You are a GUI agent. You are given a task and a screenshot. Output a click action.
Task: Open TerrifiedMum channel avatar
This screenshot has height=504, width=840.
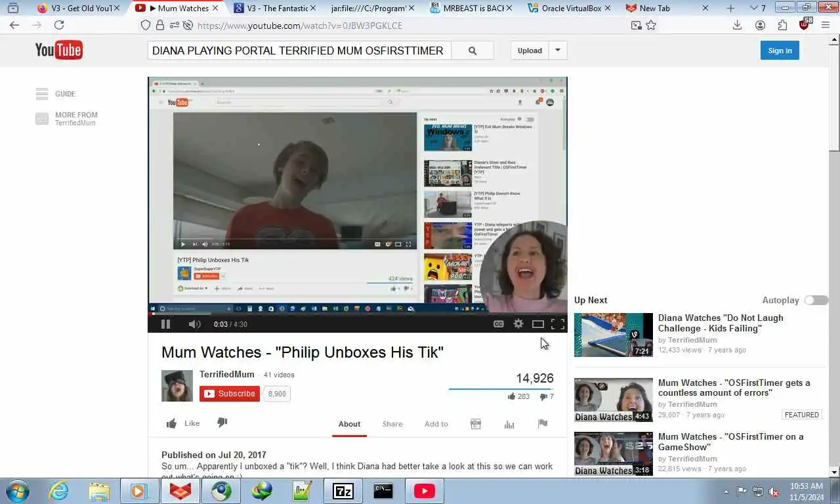tap(177, 386)
